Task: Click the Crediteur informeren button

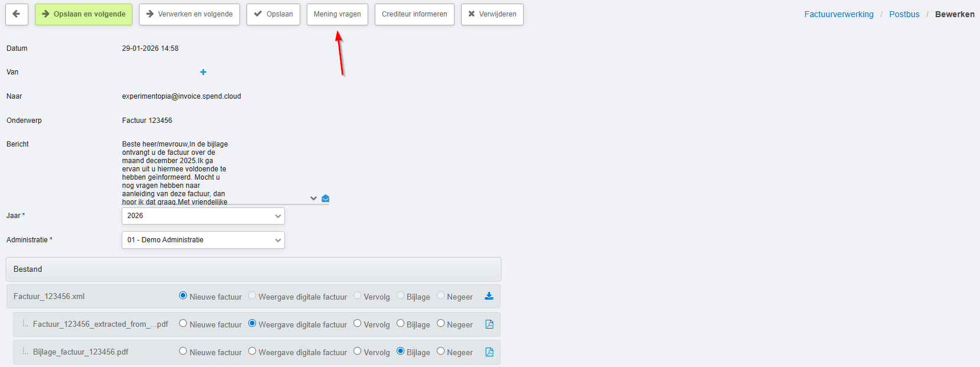Action: tap(414, 14)
